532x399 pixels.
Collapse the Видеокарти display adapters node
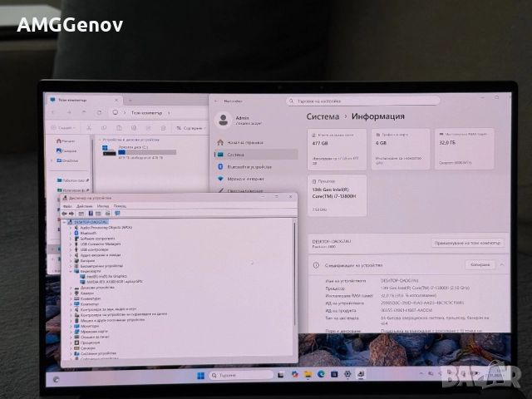(x=72, y=270)
